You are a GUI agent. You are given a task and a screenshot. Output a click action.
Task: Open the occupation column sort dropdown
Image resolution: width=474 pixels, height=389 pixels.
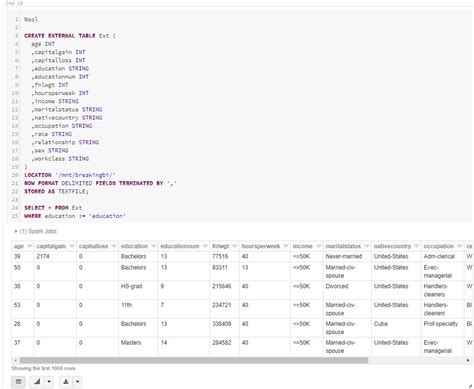tap(459, 246)
